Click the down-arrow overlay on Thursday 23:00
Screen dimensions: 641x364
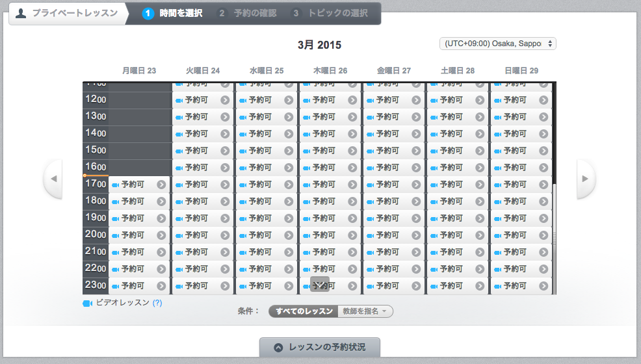320,284
